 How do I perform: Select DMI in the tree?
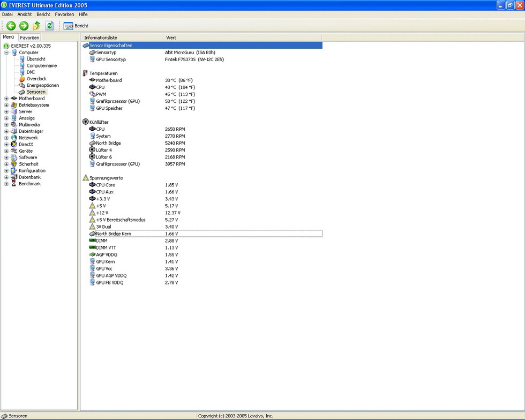point(31,72)
